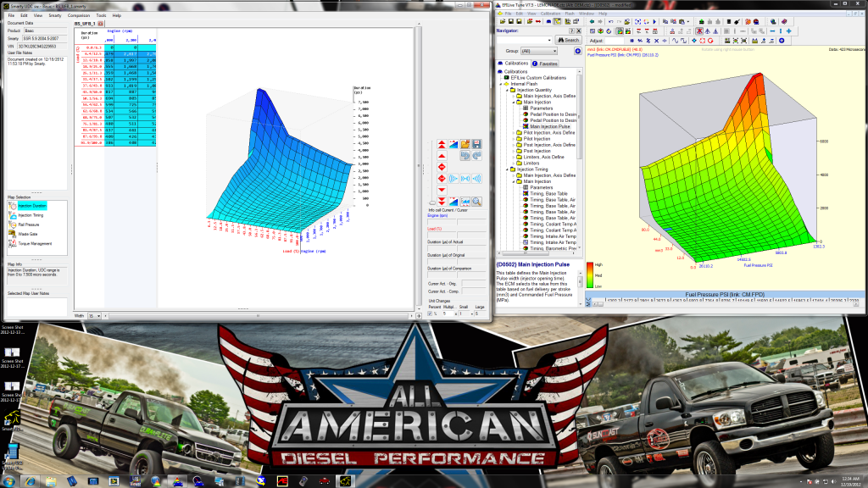
Task: Click the purple book icon in EFILive toolbar
Action: click(784, 21)
